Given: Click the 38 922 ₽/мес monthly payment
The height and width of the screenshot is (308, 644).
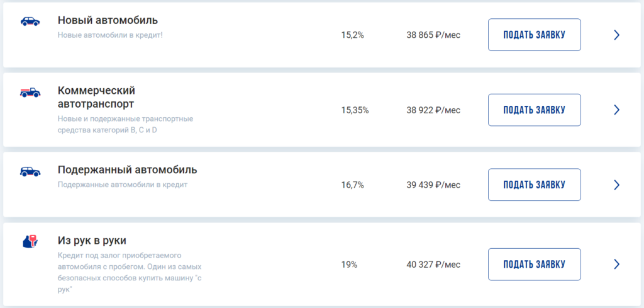Looking at the screenshot, I should (x=433, y=110).
